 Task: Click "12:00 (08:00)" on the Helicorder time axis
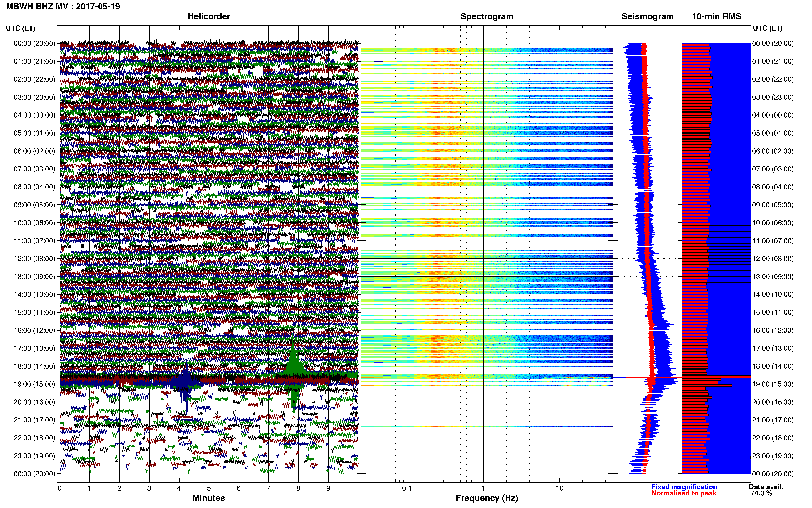(34, 259)
